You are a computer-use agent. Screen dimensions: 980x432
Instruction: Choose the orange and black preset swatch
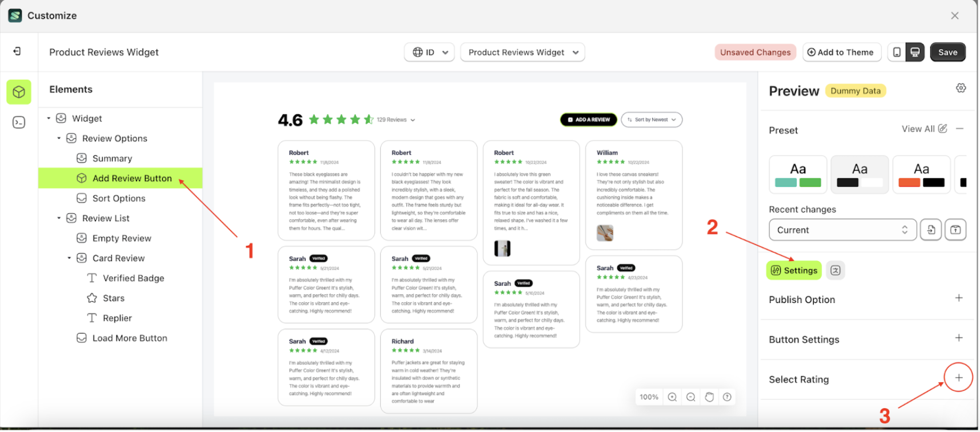pos(921,174)
